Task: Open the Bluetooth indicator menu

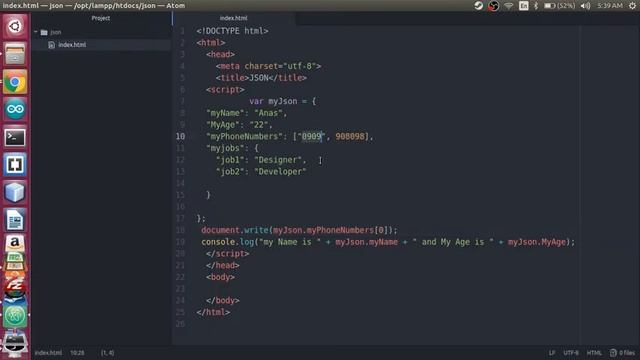Action: coord(536,6)
